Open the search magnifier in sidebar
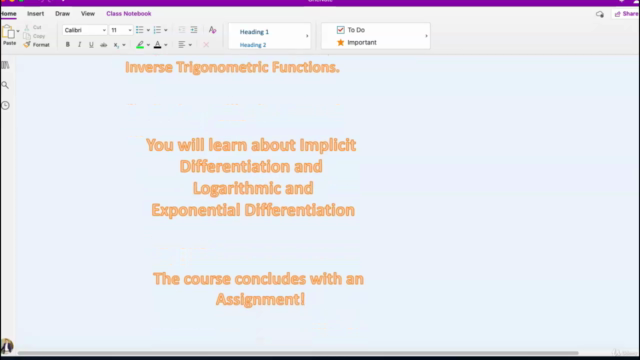640x360 pixels. (5, 85)
